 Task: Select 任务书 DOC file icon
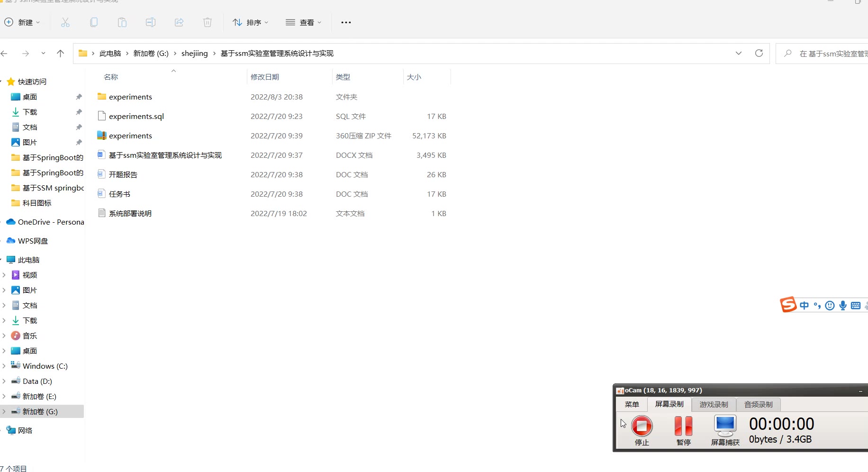[x=101, y=194]
